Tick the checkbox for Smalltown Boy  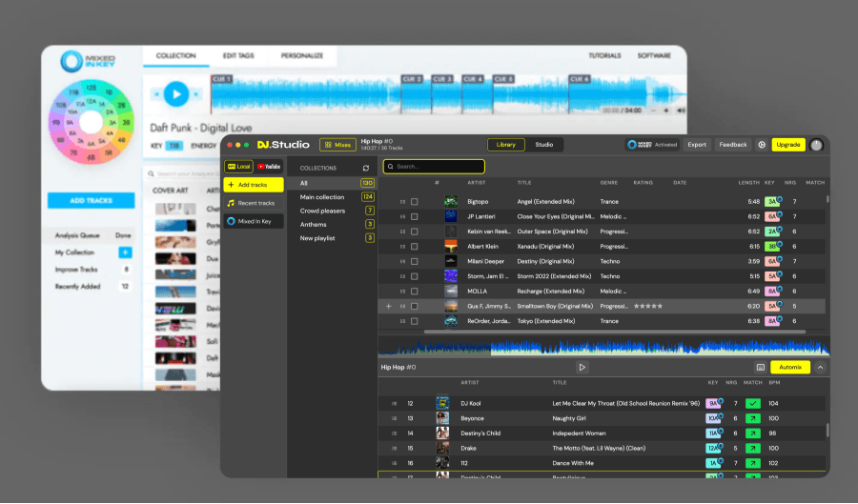coord(415,307)
